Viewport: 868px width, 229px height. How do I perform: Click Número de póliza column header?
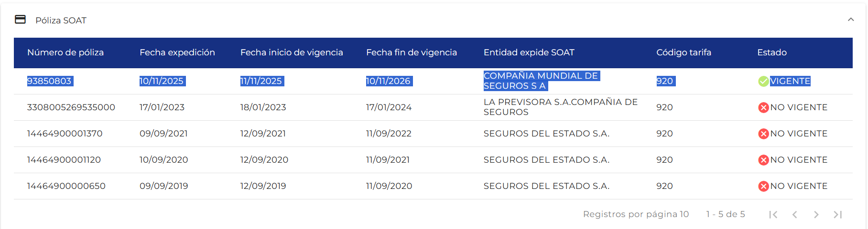coord(65,52)
